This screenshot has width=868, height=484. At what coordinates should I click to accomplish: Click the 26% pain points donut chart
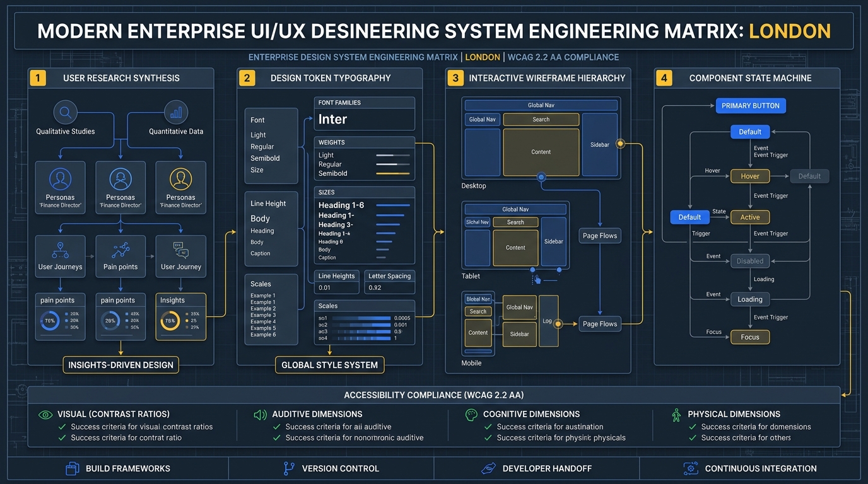click(x=110, y=321)
